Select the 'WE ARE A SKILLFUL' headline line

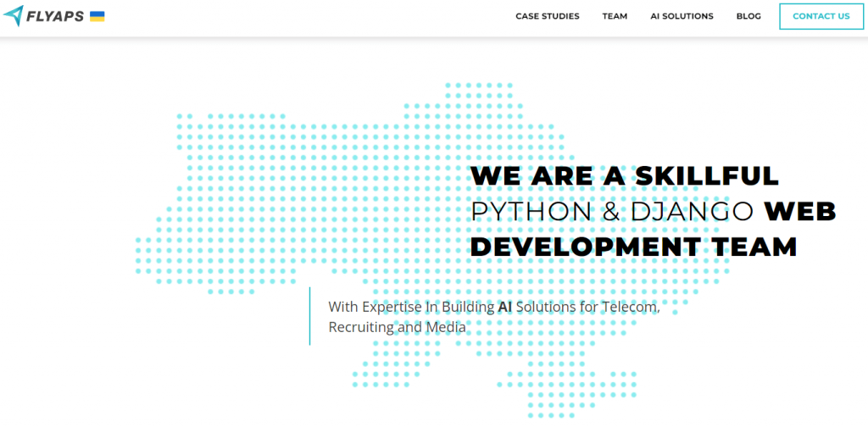point(625,176)
